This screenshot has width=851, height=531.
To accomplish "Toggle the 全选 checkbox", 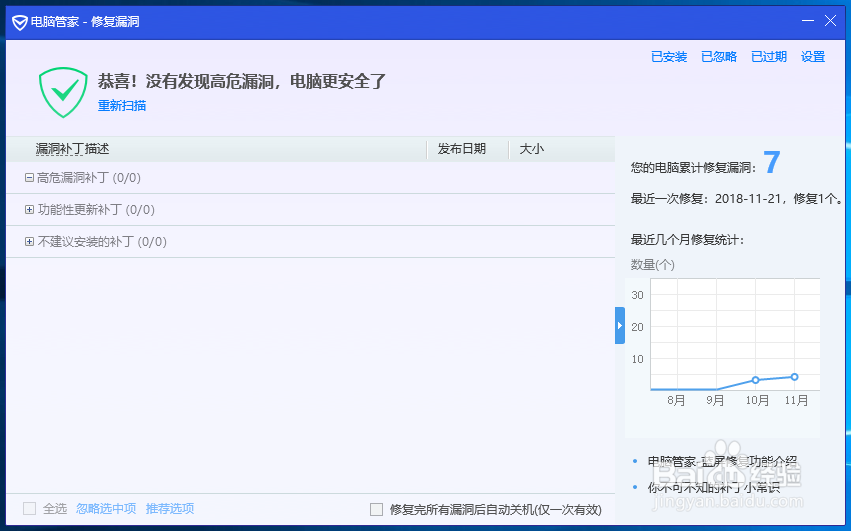I will tap(29, 509).
